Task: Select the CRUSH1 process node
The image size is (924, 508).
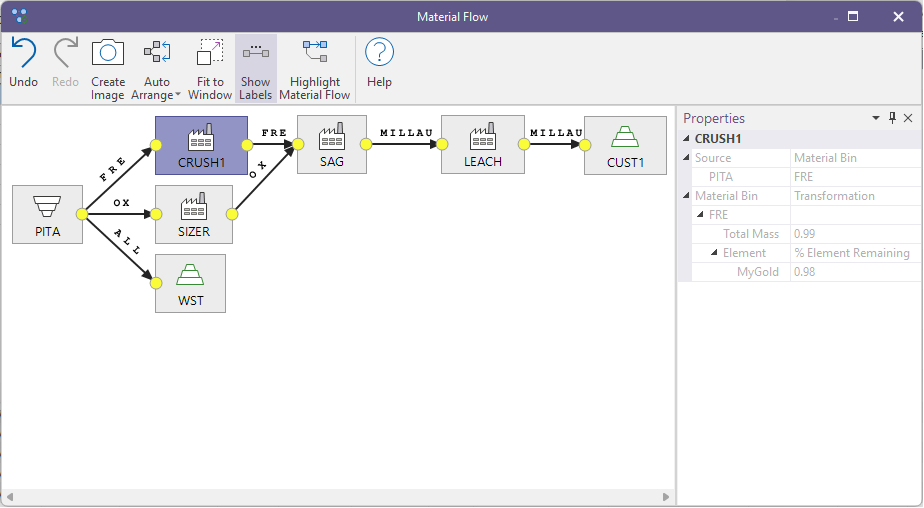Action: pos(202,146)
